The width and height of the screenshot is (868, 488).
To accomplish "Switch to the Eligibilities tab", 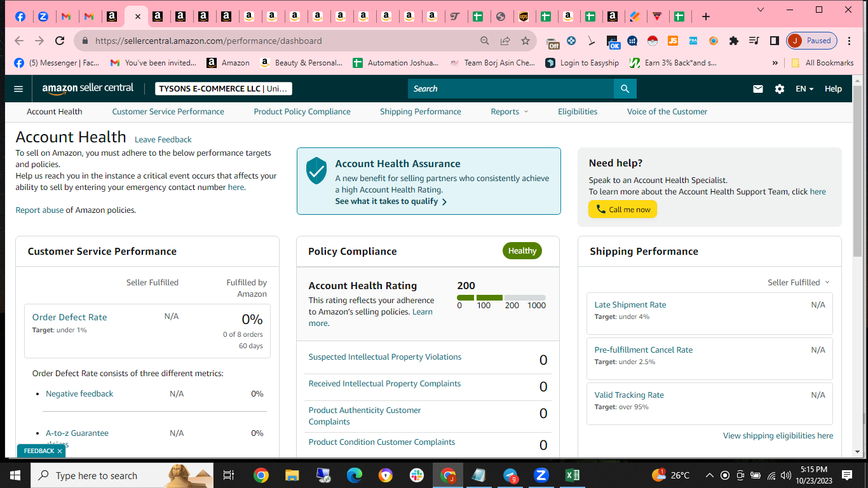I will (578, 112).
